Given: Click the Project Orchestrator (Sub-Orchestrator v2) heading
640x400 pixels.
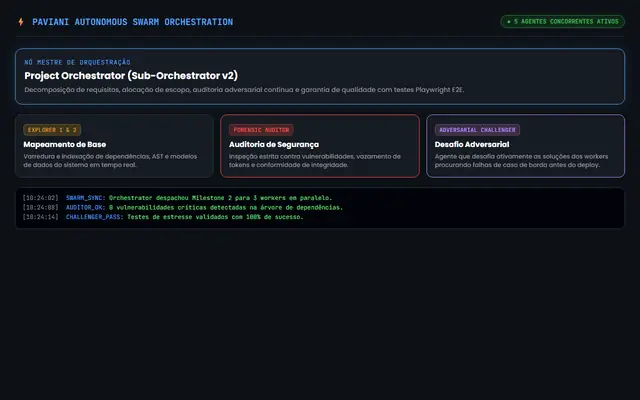Looking at the screenshot, I should click(x=131, y=76).
